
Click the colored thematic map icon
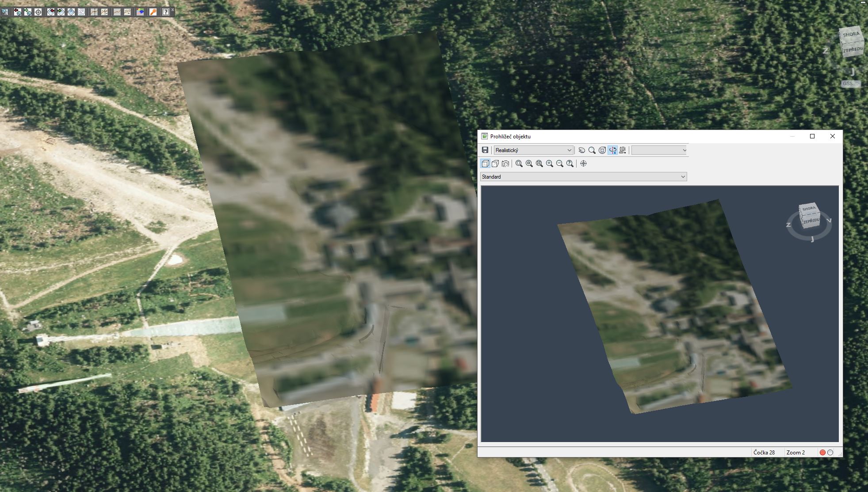point(140,12)
